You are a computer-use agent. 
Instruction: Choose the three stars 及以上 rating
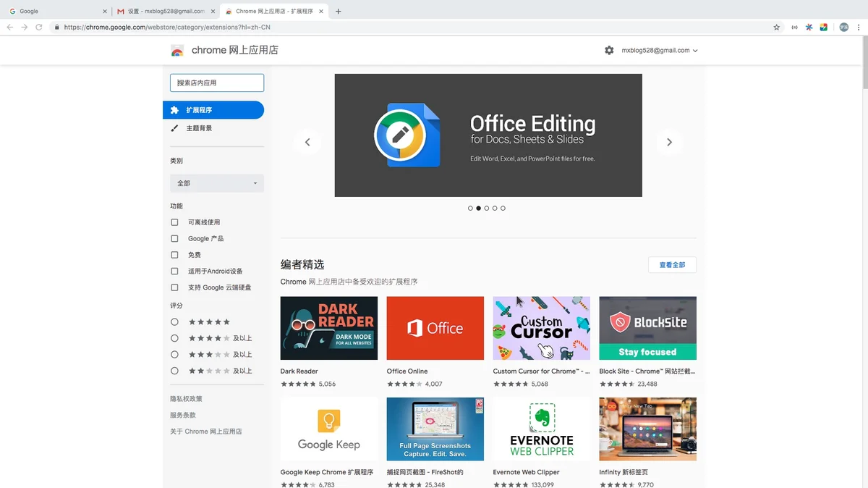174,354
